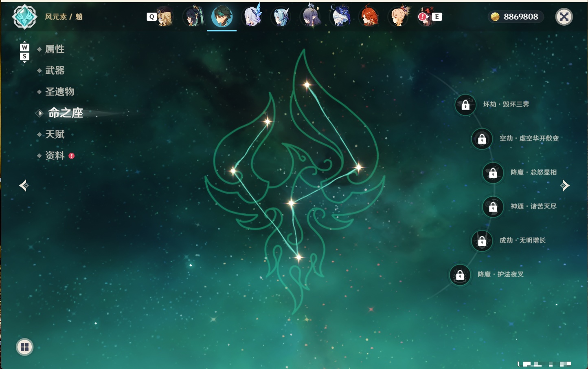Go to next character with right arrow
Screen dimensions: 588x369
(565, 186)
